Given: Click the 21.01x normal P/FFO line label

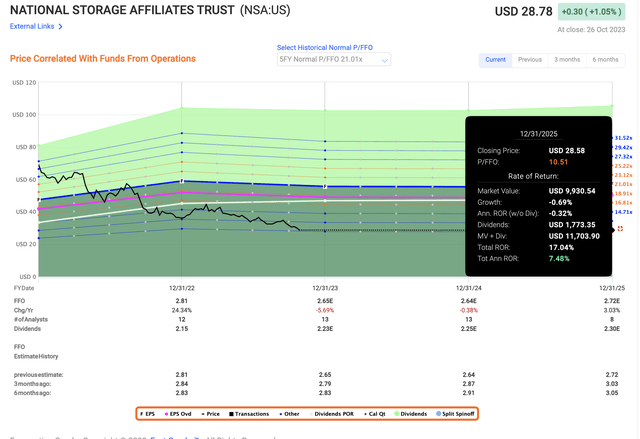Looking at the screenshot, I should pyautogui.click(x=623, y=183).
